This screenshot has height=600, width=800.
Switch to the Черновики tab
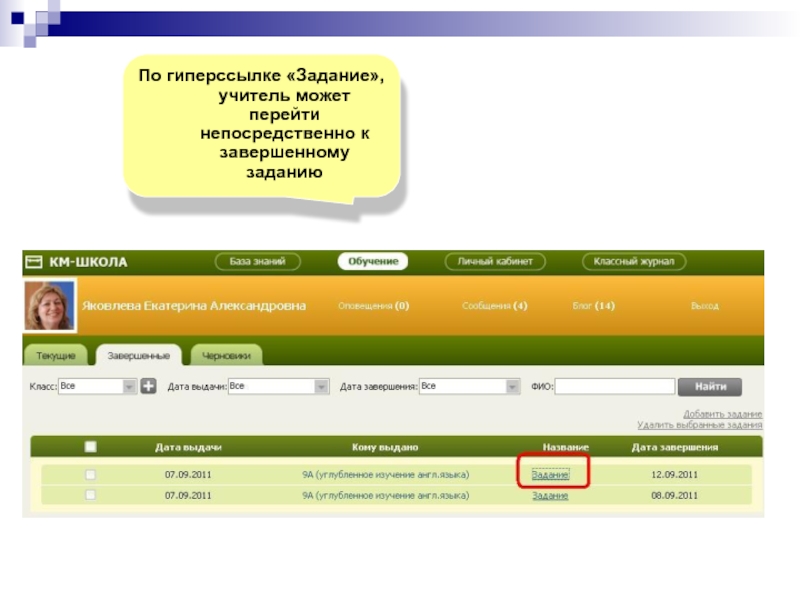pos(226,356)
